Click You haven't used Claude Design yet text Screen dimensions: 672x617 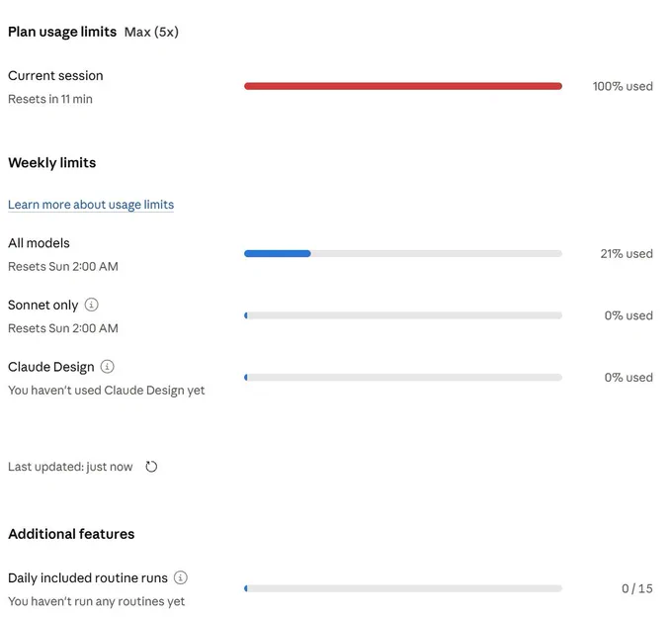pyautogui.click(x=107, y=391)
